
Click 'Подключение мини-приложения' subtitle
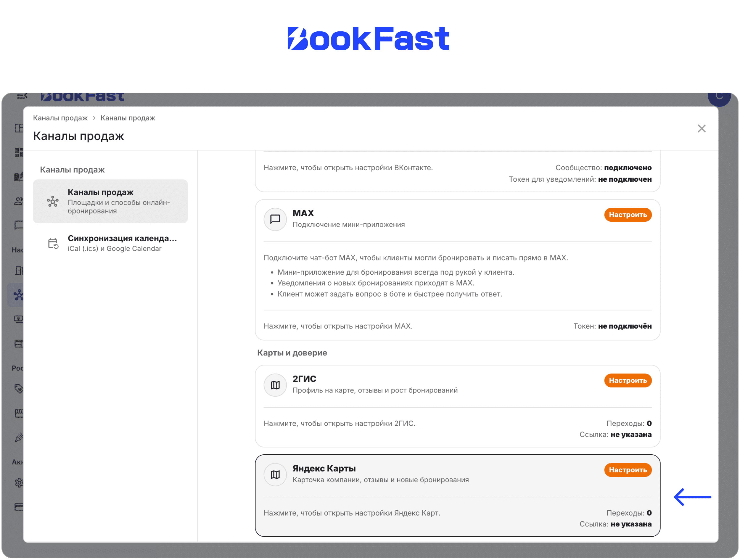coord(349,224)
